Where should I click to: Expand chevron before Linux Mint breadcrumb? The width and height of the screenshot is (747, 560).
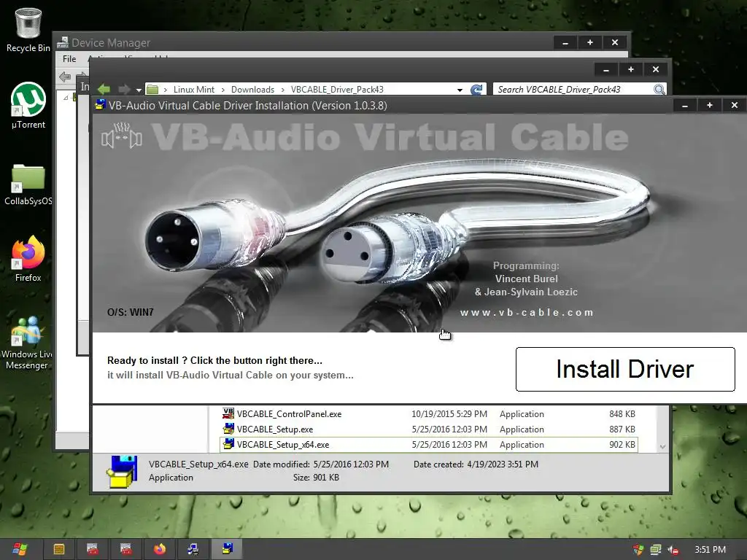[166, 90]
